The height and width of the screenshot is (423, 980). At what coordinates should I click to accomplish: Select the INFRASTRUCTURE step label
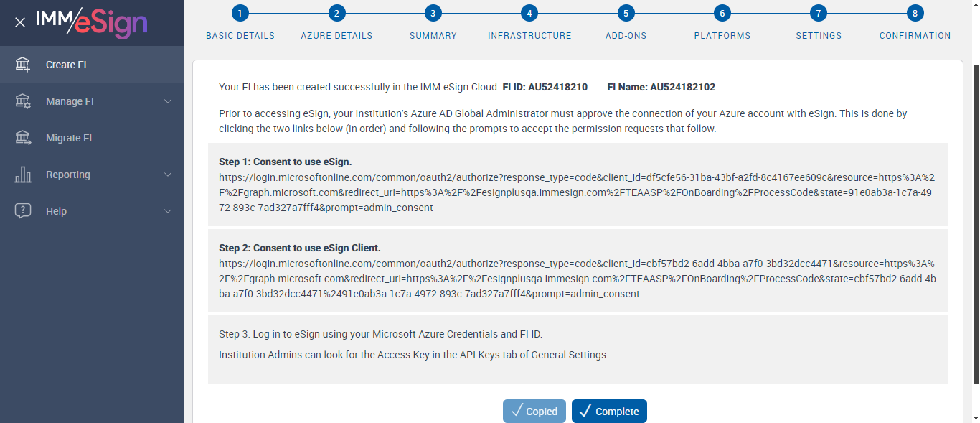click(529, 36)
